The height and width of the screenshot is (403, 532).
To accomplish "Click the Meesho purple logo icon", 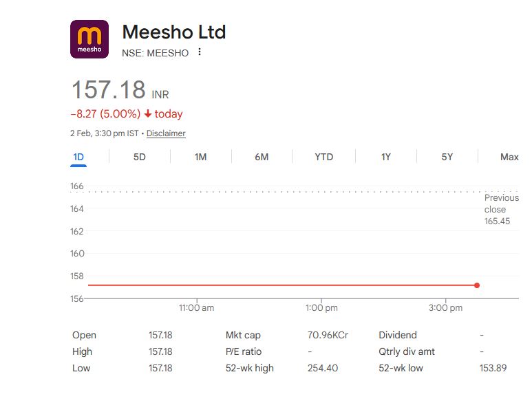I will tap(89, 39).
